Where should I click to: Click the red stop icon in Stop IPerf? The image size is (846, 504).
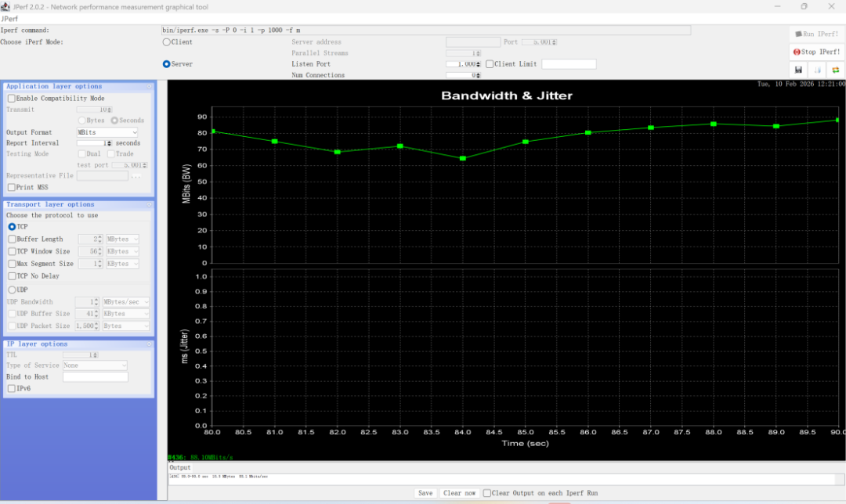point(797,52)
